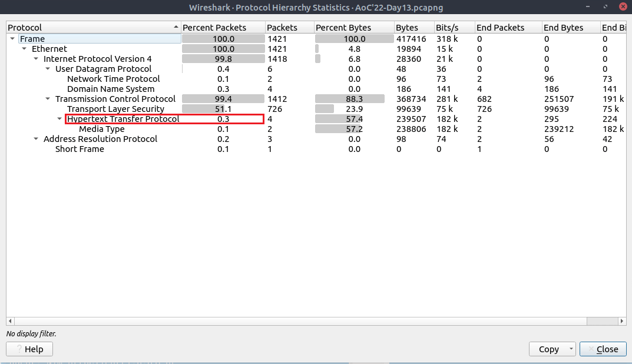Click the 251507 End Bytes value for TCP
Image resolution: width=632 pixels, height=364 pixels.
coord(558,99)
